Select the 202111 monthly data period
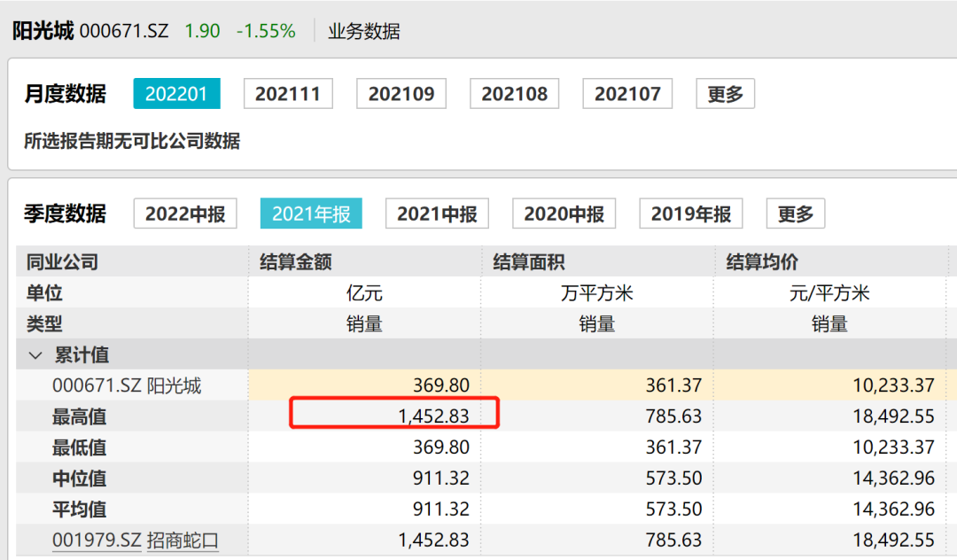This screenshot has width=957, height=560. [287, 93]
